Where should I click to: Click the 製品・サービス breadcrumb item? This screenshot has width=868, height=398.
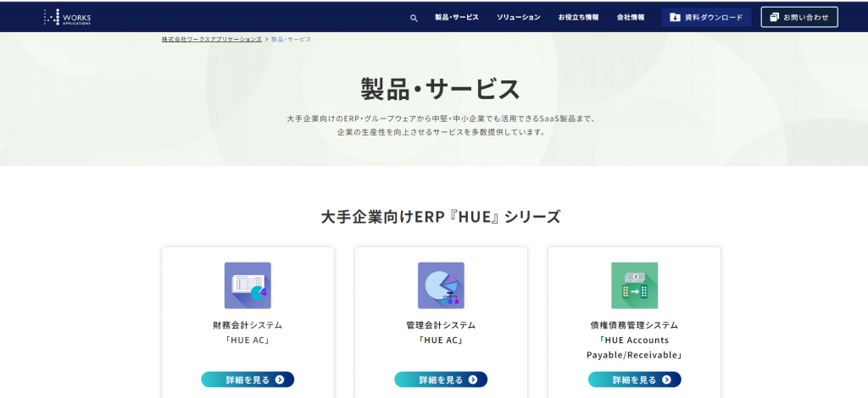tap(291, 40)
